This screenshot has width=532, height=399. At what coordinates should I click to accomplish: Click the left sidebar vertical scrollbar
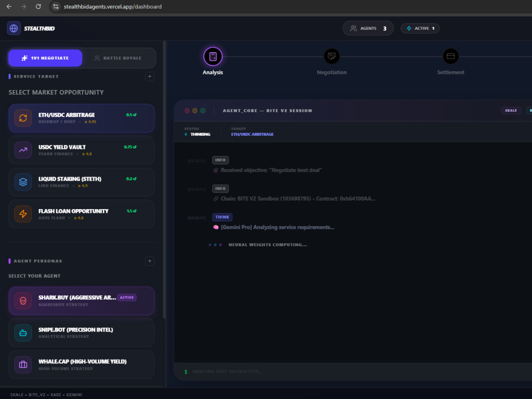(x=164, y=180)
